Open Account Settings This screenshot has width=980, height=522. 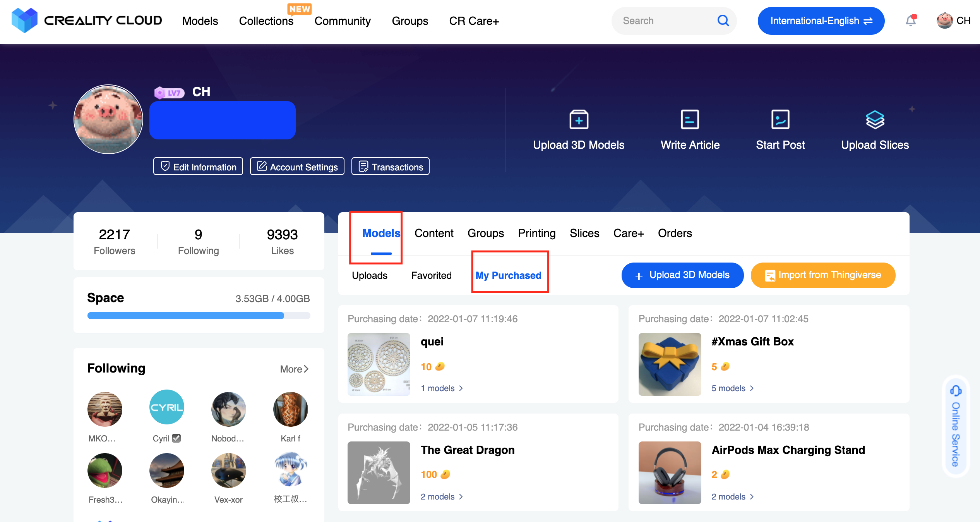[x=297, y=167]
